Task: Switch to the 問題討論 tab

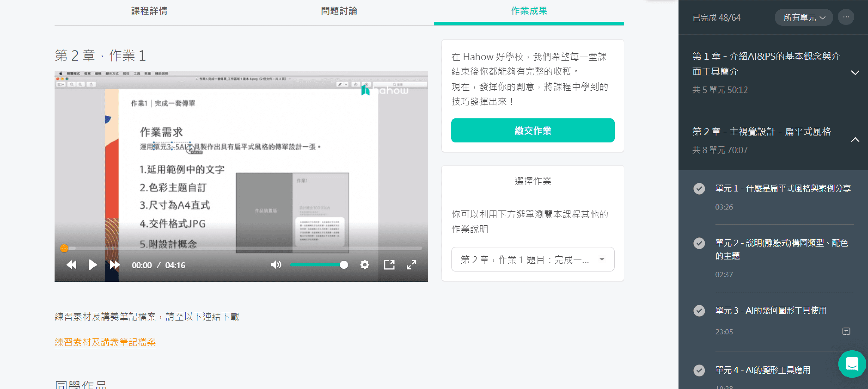Action: click(339, 11)
